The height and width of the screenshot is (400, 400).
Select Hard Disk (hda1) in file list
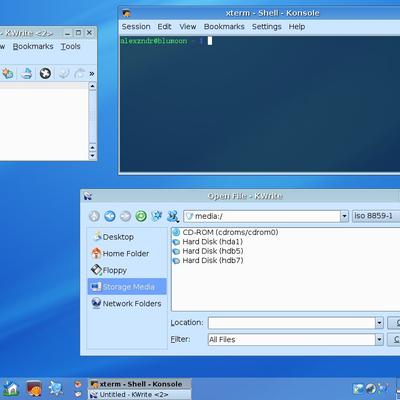(208, 242)
